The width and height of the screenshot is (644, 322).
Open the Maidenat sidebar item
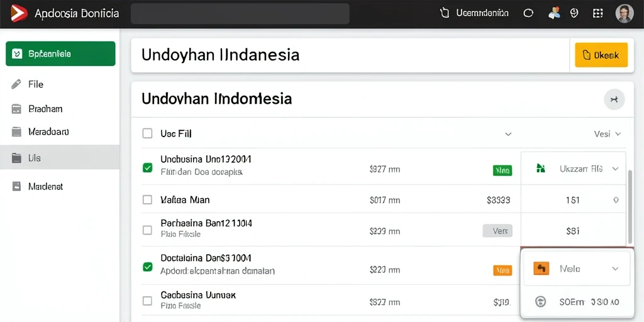60,186
